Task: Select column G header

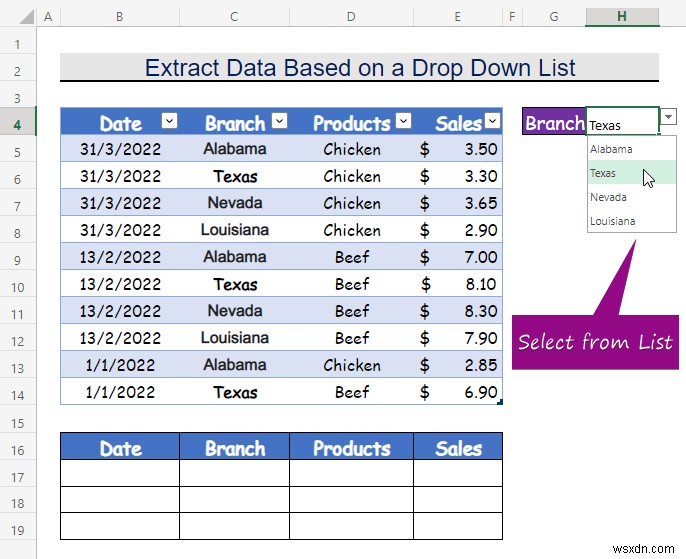Action: tap(554, 17)
